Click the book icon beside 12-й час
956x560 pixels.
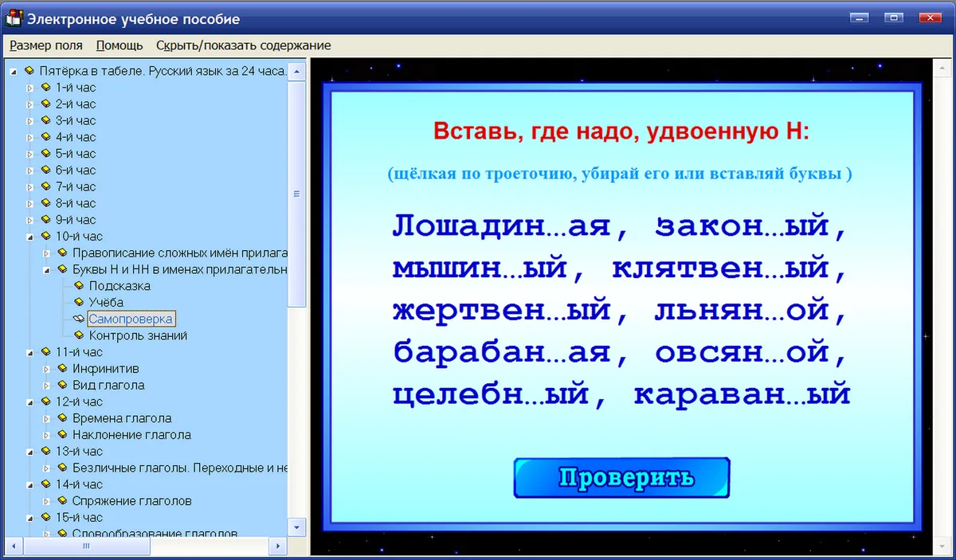coord(45,401)
